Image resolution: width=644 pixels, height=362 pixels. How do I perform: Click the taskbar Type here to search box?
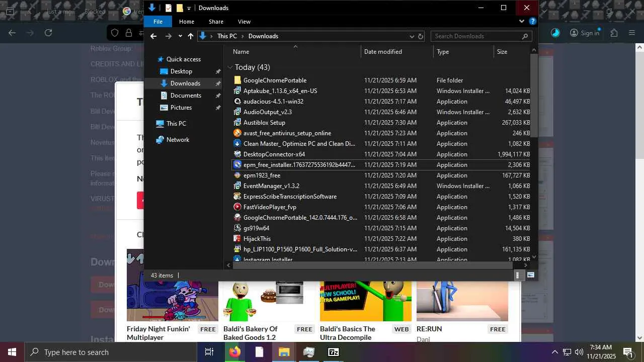coord(111,352)
